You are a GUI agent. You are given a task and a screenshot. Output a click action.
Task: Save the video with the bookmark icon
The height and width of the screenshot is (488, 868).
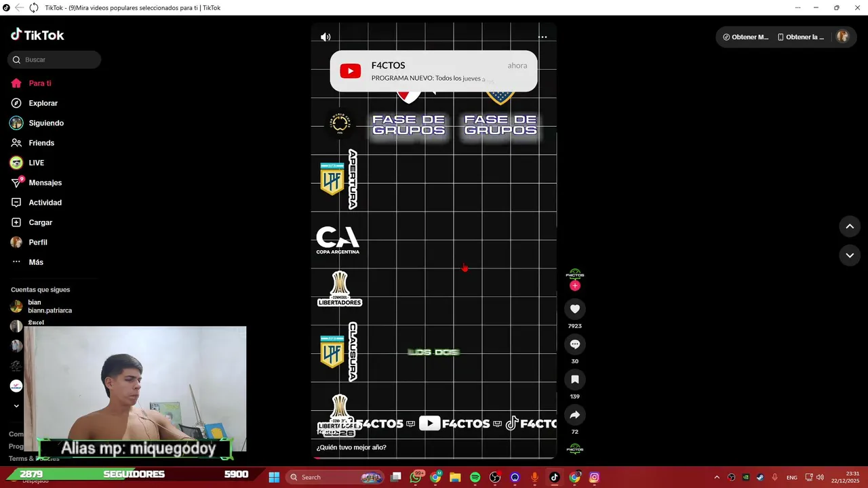click(575, 380)
